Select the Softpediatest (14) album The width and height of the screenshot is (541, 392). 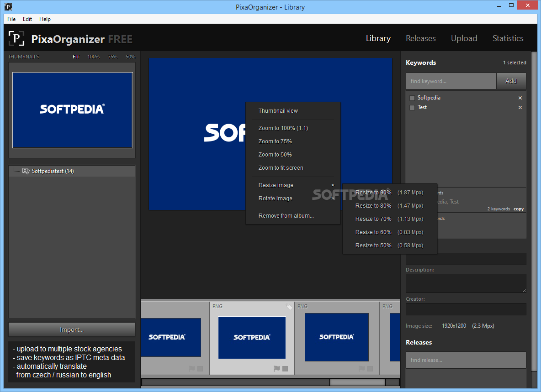coord(72,171)
